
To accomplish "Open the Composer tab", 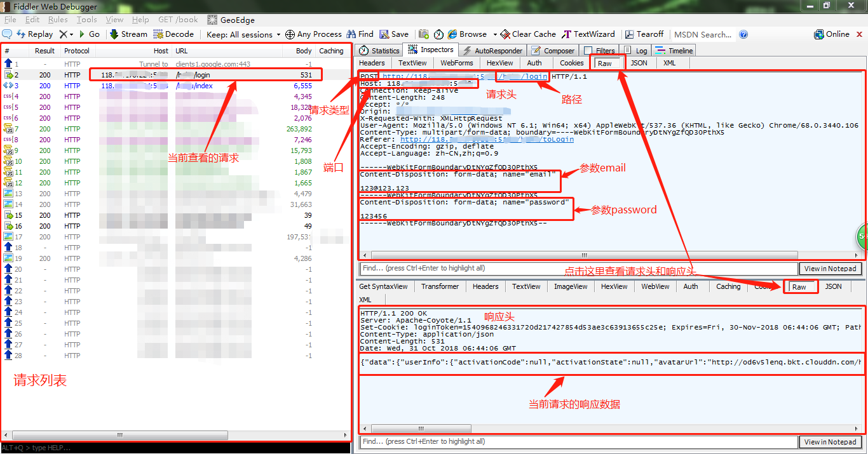I will coord(553,51).
